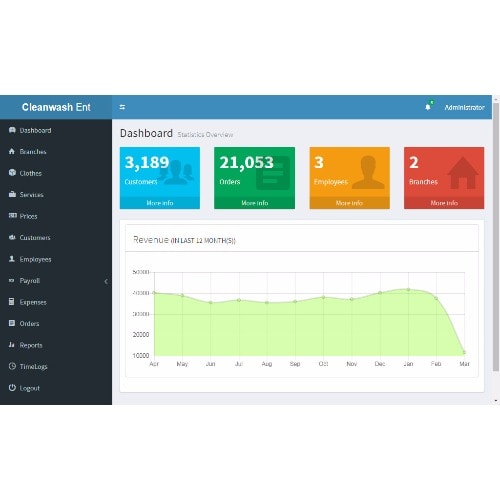Image resolution: width=500 pixels, height=500 pixels.
Task: Click the Prices icon in sidebar
Action: (x=13, y=215)
